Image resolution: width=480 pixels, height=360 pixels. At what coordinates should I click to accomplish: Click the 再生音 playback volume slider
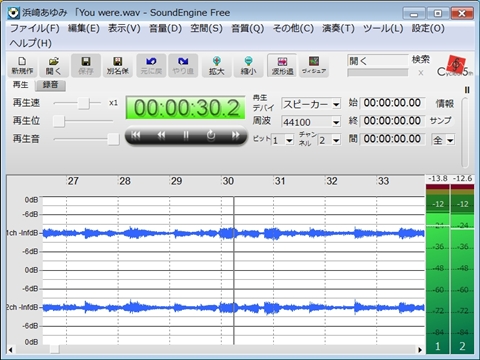pos(113,139)
